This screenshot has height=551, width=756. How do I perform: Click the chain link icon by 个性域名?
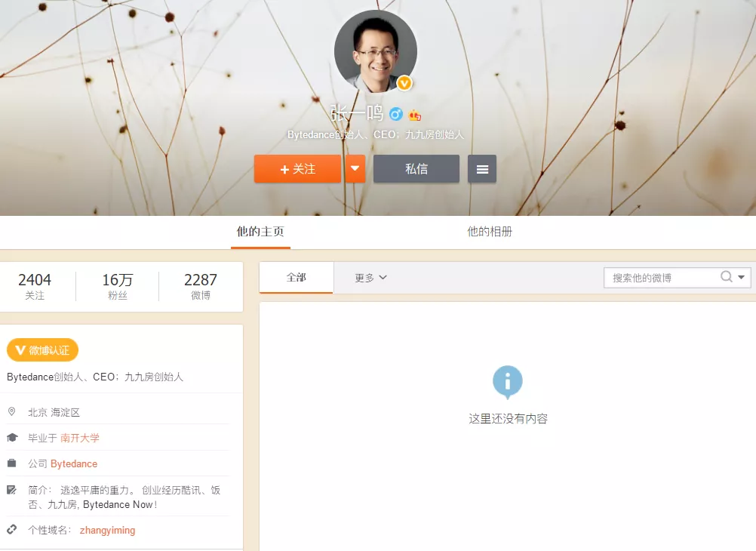[12, 530]
